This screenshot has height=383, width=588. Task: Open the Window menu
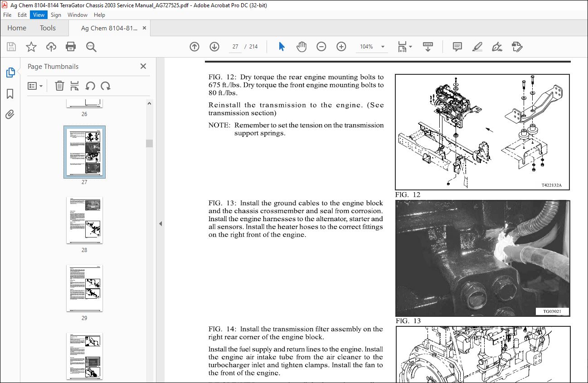78,15
